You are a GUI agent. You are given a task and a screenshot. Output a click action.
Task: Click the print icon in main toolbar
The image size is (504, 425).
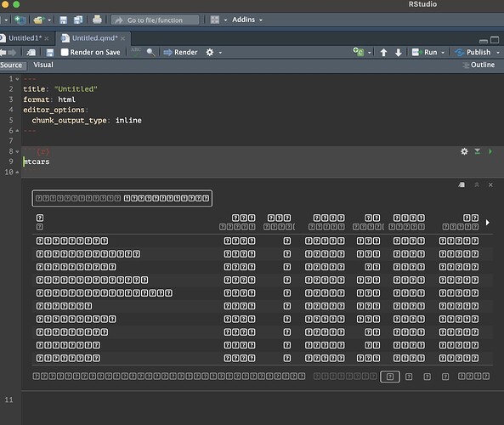pos(97,20)
